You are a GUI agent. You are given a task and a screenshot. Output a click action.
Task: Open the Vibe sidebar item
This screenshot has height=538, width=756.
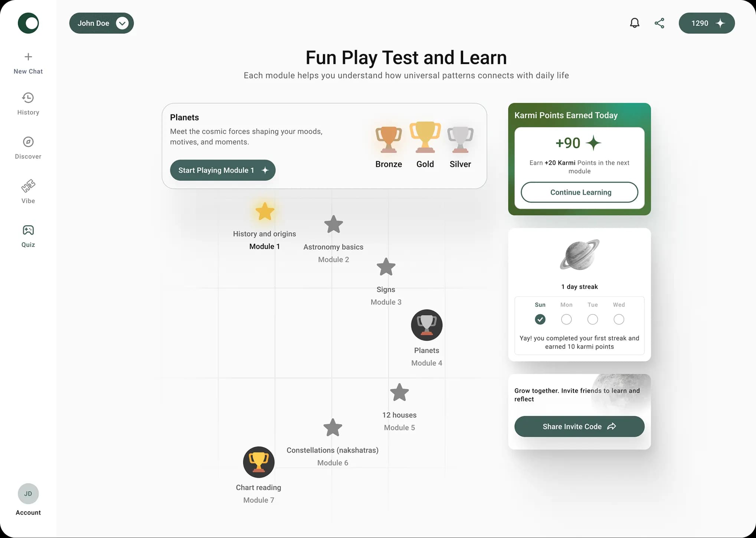coord(28,191)
